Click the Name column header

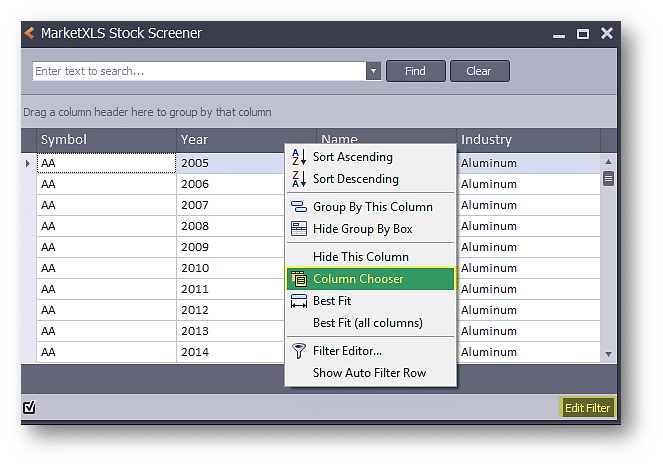tap(386, 137)
